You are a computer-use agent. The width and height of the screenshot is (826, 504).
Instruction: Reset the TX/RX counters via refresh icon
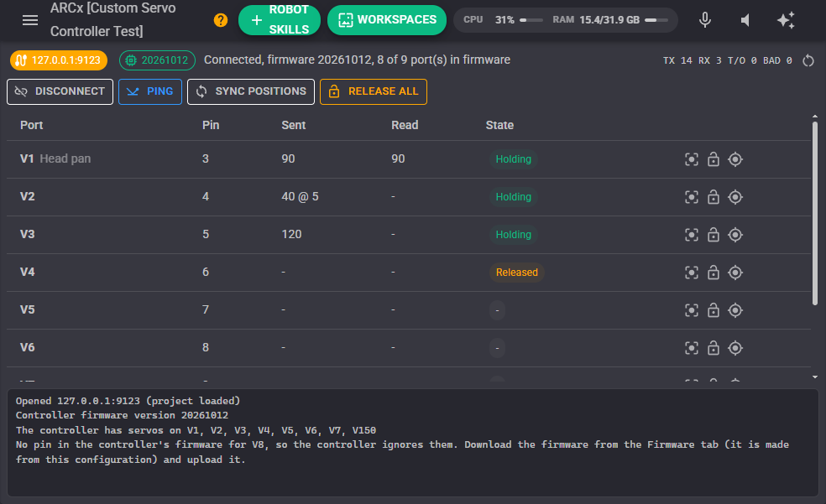(x=808, y=60)
